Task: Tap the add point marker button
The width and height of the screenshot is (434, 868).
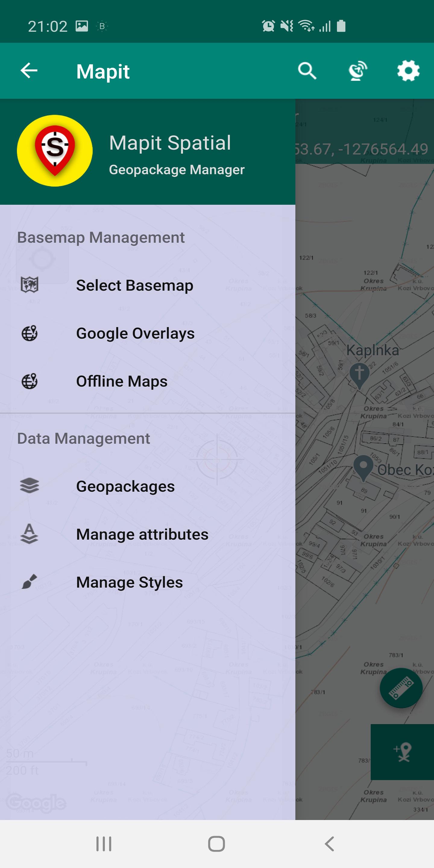Action: (402, 752)
